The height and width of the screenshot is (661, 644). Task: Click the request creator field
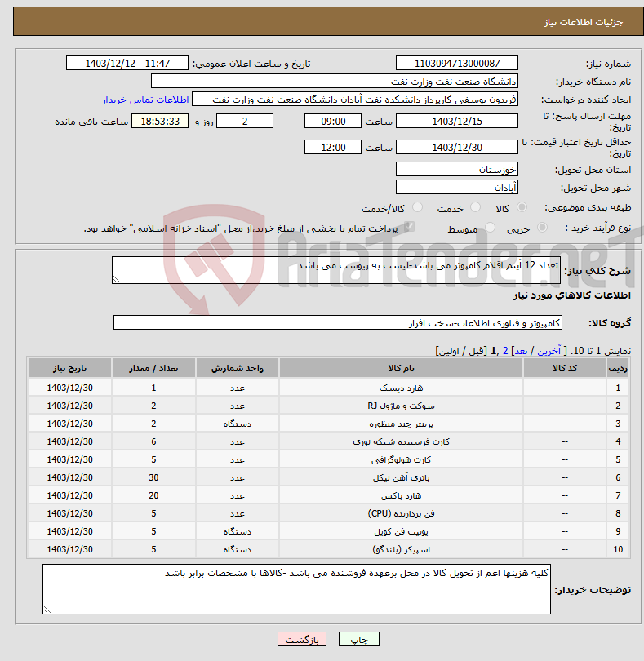[x=355, y=100]
